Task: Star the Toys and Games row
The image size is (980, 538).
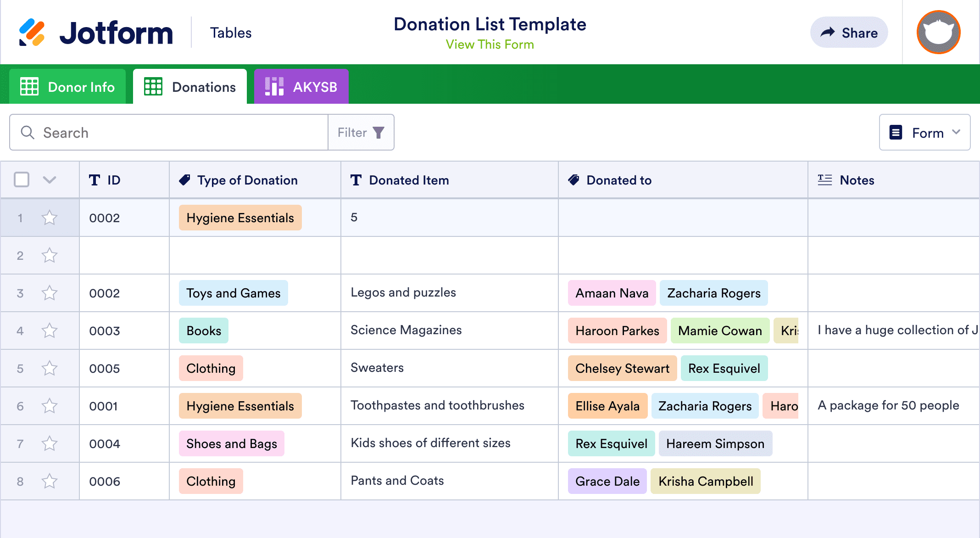Action: click(50, 293)
